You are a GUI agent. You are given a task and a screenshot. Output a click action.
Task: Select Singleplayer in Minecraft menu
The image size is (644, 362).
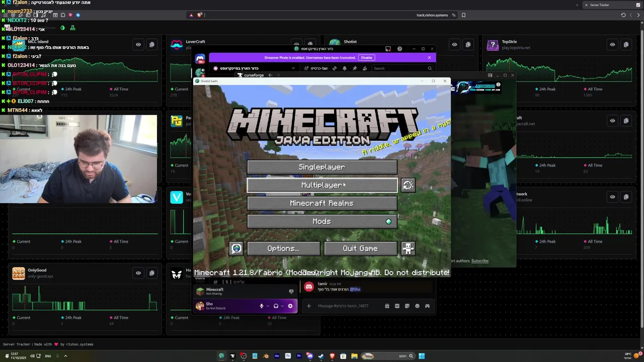tap(322, 167)
